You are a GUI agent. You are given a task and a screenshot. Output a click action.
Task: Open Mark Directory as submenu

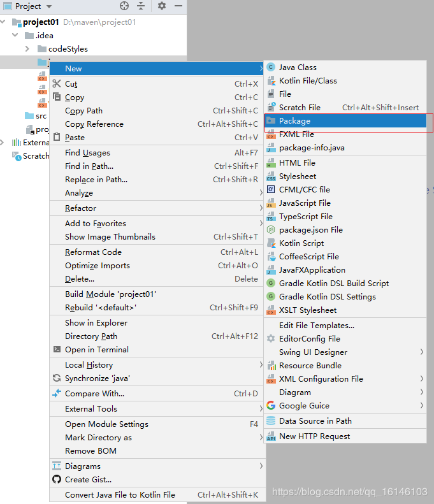(x=157, y=438)
